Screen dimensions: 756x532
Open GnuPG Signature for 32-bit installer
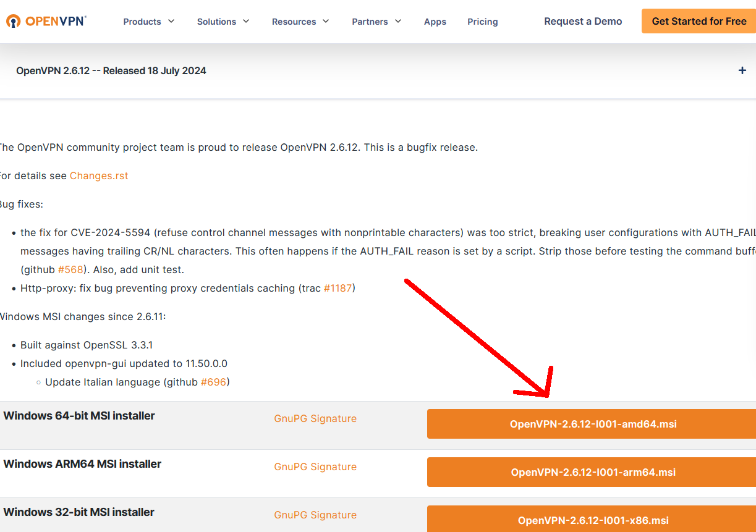click(315, 515)
